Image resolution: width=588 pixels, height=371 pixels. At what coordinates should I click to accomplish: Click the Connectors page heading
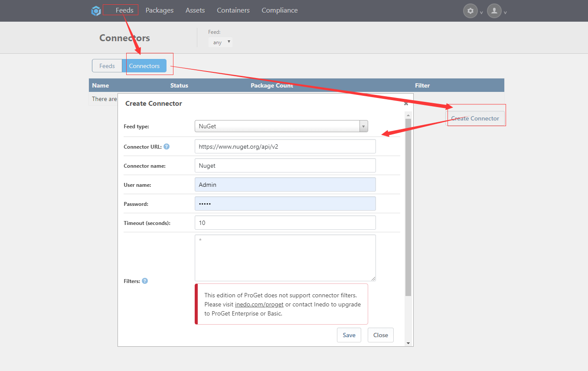pos(124,38)
